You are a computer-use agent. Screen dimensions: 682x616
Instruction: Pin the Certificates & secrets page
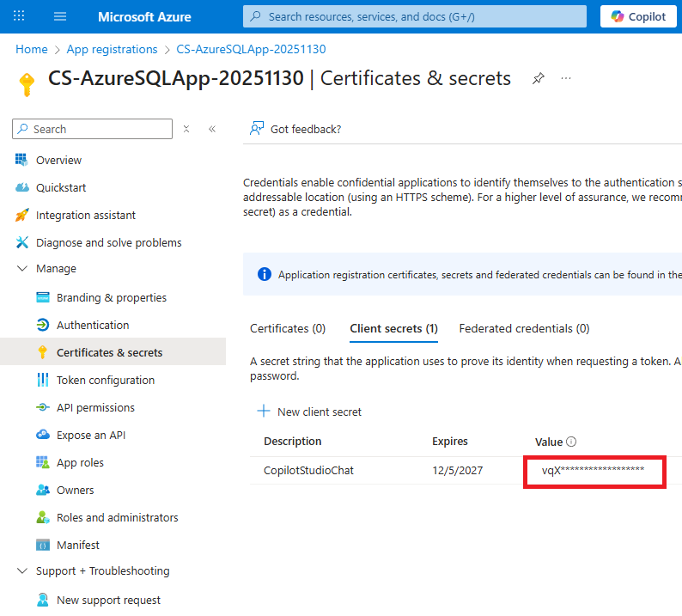click(x=538, y=78)
